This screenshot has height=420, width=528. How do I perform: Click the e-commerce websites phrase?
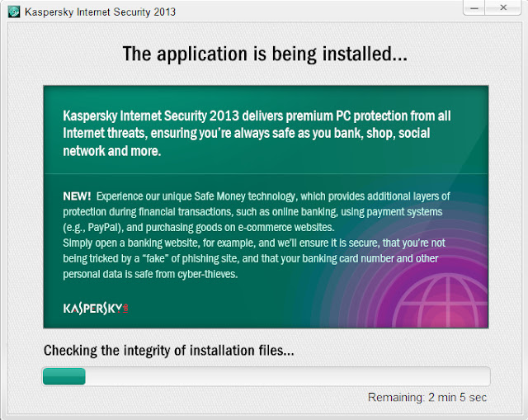pos(286,228)
